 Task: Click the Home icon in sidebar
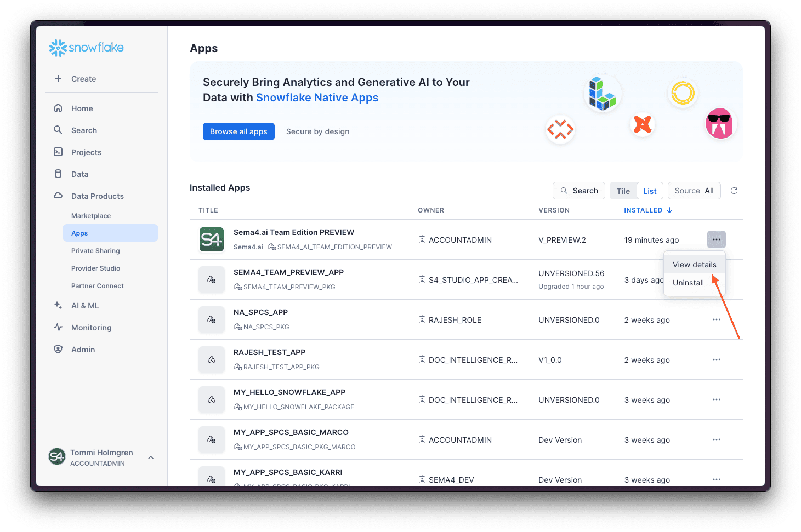click(58, 108)
